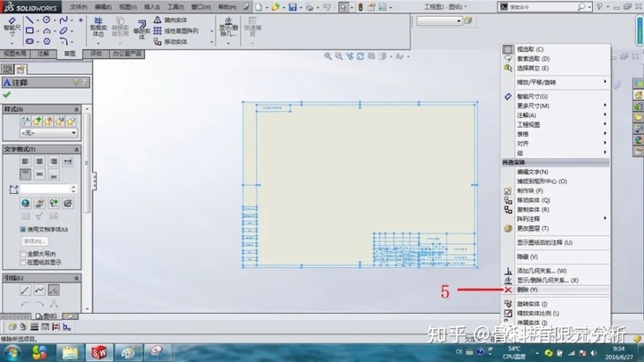Collapse the 文字格式(T) section
Image resolution: width=644 pixels, height=362 pixels.
coord(76,149)
